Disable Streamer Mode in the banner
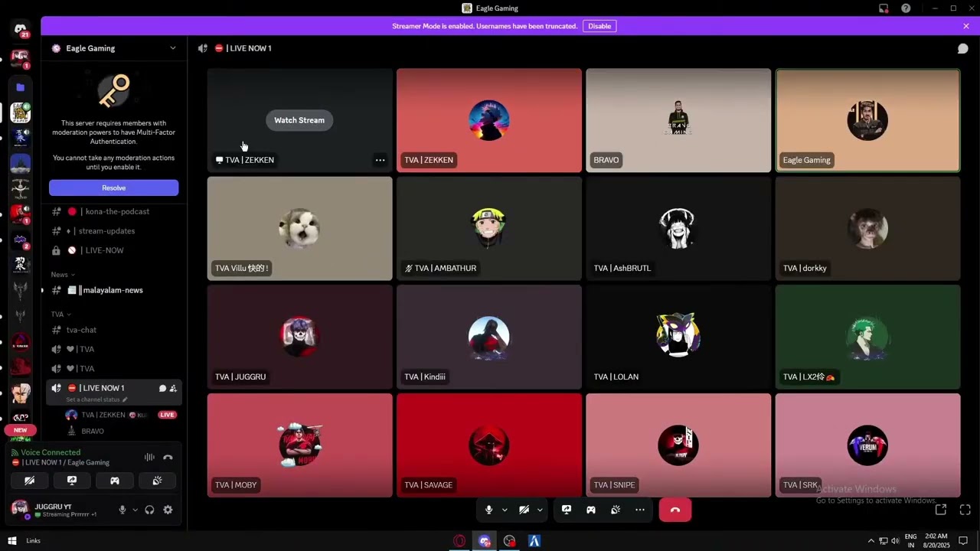The image size is (980, 551). pos(599,26)
